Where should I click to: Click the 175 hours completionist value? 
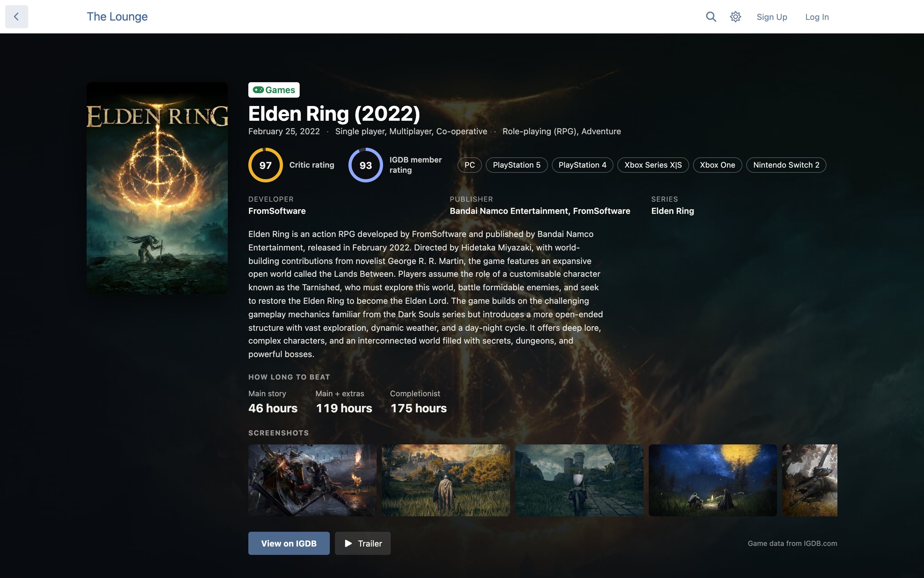pyautogui.click(x=418, y=408)
